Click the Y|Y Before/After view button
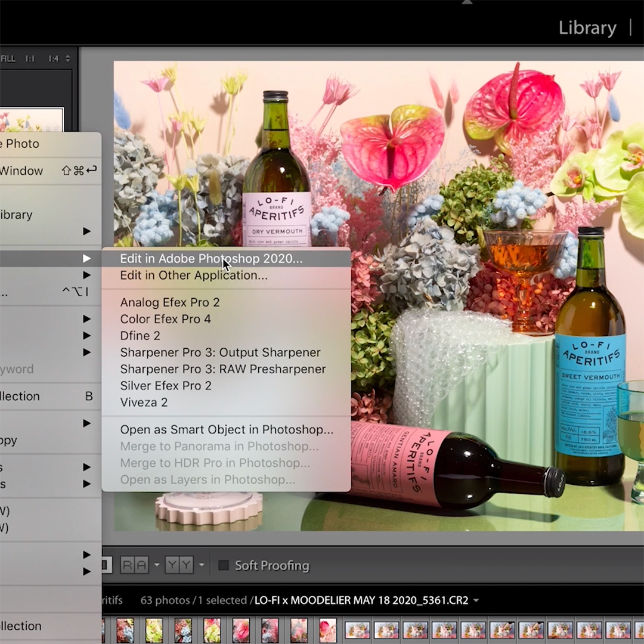 (179, 565)
